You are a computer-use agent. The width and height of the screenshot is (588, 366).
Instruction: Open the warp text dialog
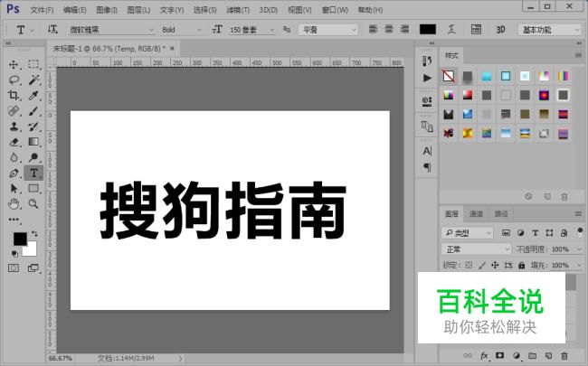point(452,29)
